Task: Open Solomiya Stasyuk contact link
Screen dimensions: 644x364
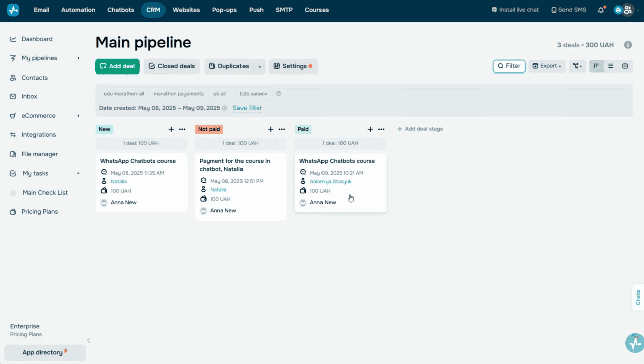Action: point(331,182)
